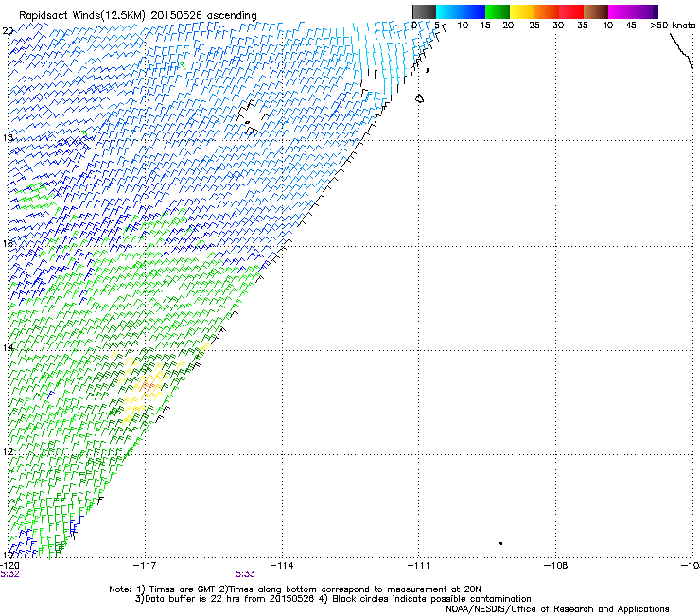Click the gray 0-5 knots color swatch
700x615 pixels.
pos(424,11)
